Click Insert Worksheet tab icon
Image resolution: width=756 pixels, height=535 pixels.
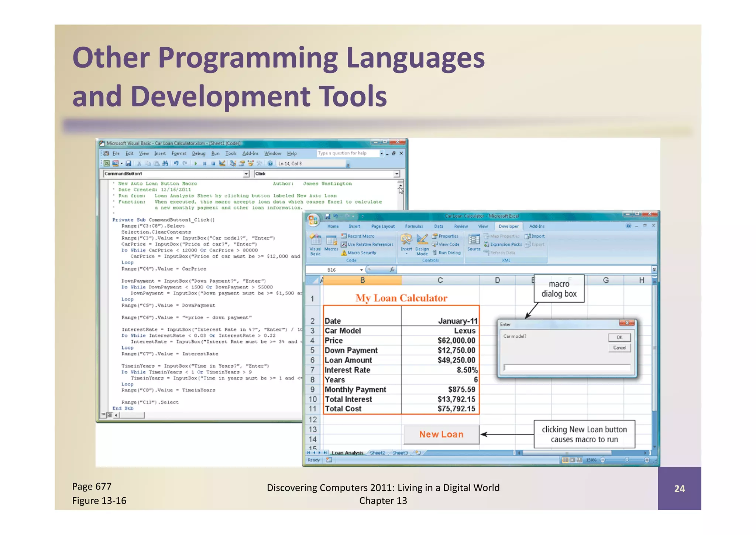418,453
